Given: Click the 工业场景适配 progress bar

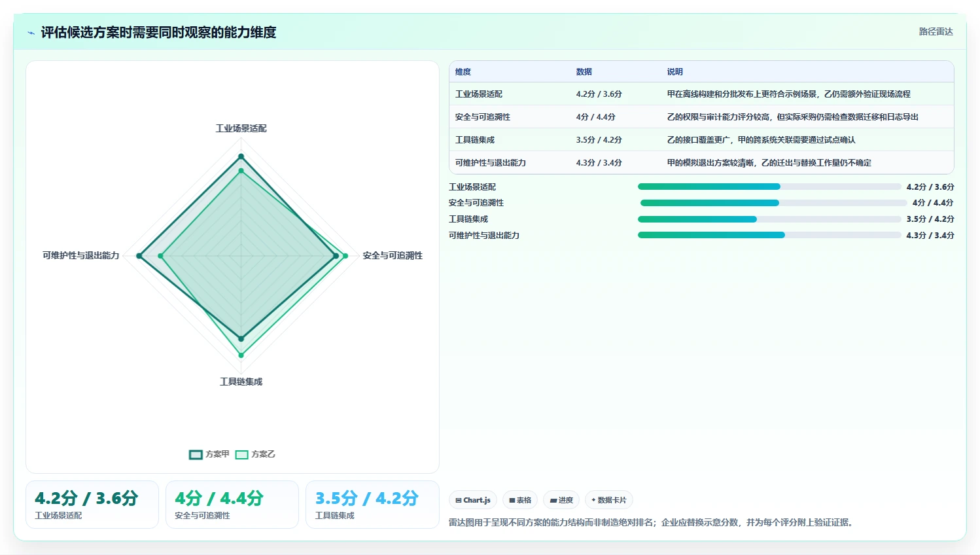Looking at the screenshot, I should 769,187.
